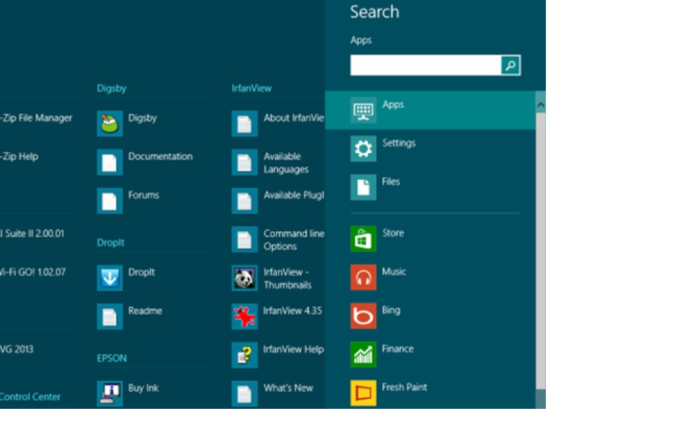Open the Digsby app icon
Viewport: 700px width, 438px height.
[x=110, y=123]
